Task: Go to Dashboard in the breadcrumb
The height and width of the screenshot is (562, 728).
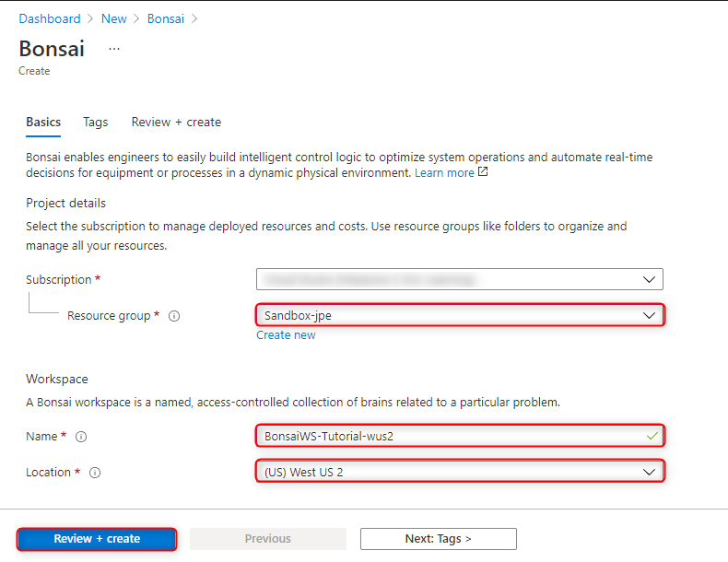Action: pos(50,18)
